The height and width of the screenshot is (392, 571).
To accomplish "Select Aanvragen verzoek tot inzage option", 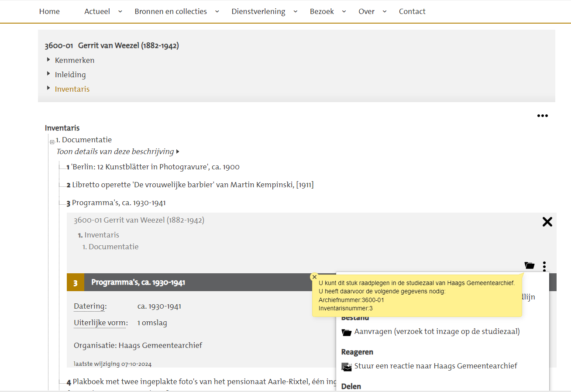I will click(x=437, y=332).
